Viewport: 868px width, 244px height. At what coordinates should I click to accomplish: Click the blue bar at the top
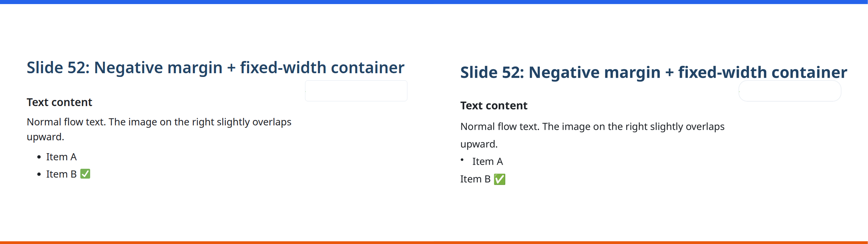434,2
